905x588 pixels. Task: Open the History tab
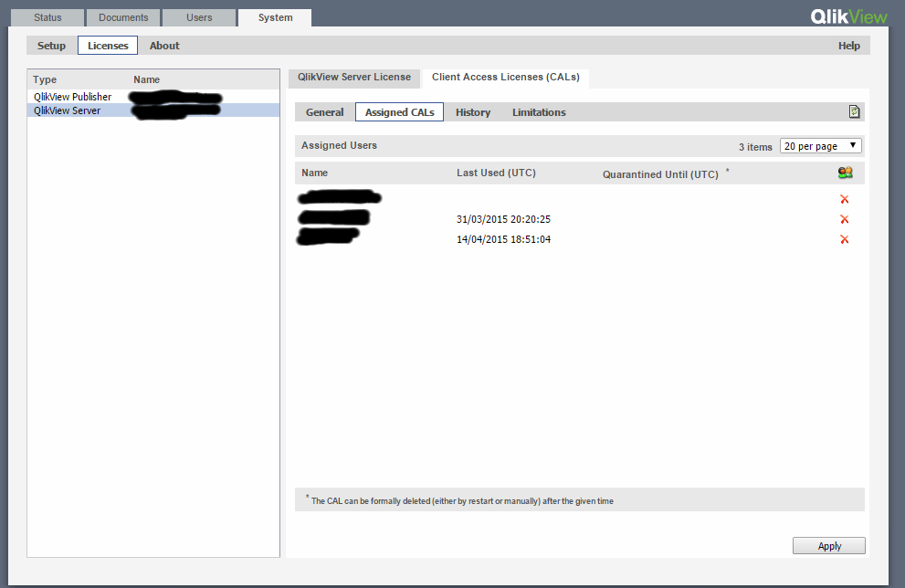tap(473, 112)
